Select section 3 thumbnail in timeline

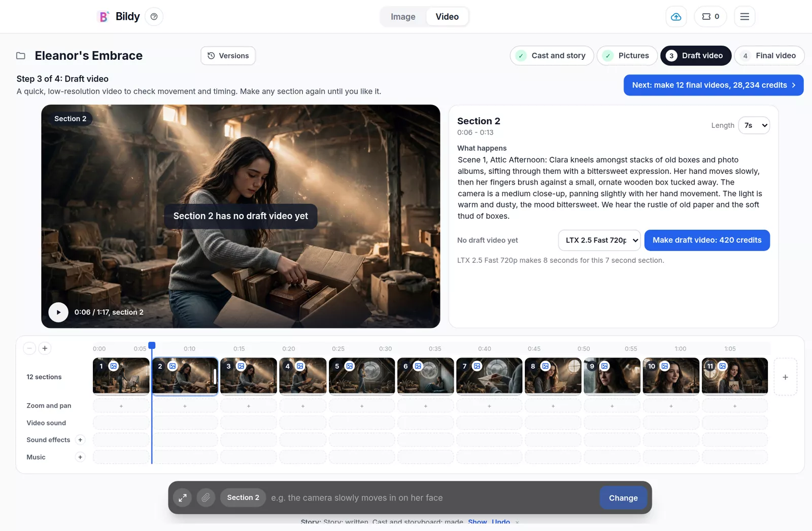click(x=249, y=376)
